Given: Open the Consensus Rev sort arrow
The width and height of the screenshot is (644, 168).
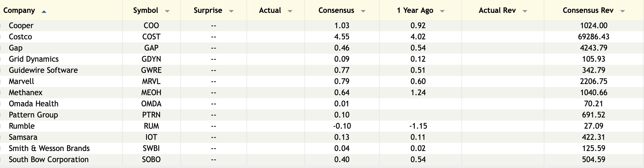Looking at the screenshot, I should (x=623, y=11).
